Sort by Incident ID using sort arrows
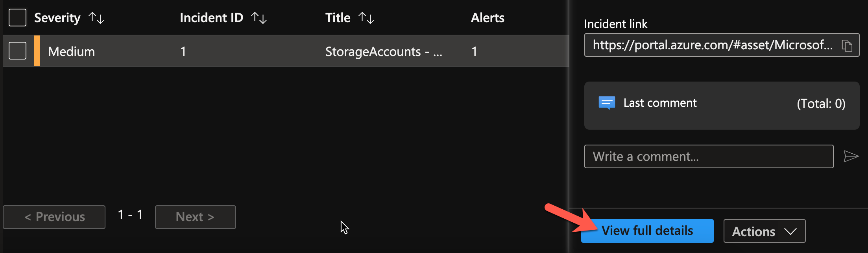868x253 pixels. pos(259,18)
